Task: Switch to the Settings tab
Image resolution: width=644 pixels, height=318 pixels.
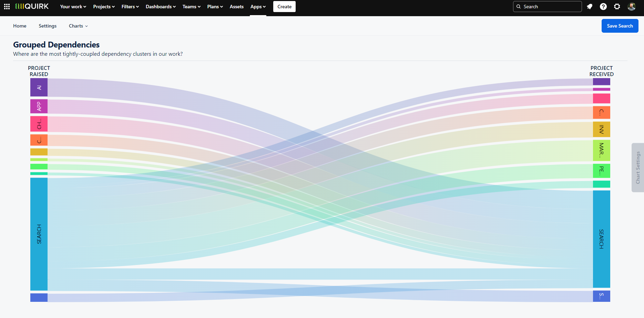Action: (48, 26)
